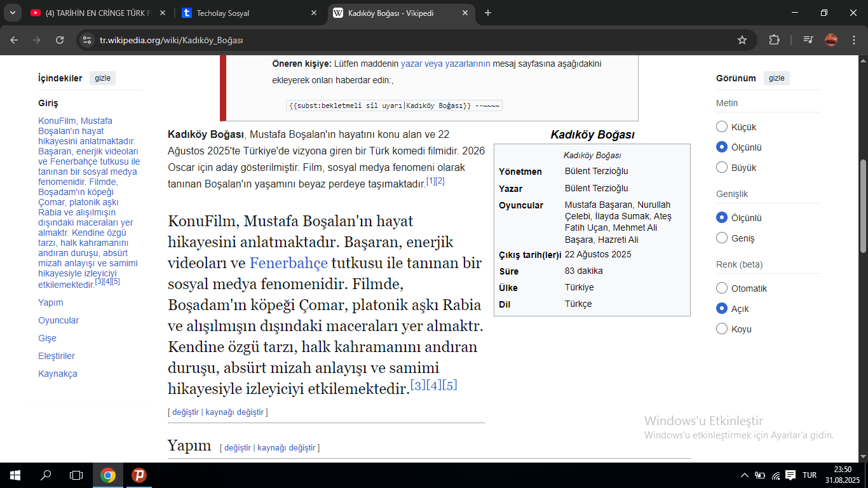Open a new browser tab
Viewport: 868px width, 488px height.
(488, 13)
